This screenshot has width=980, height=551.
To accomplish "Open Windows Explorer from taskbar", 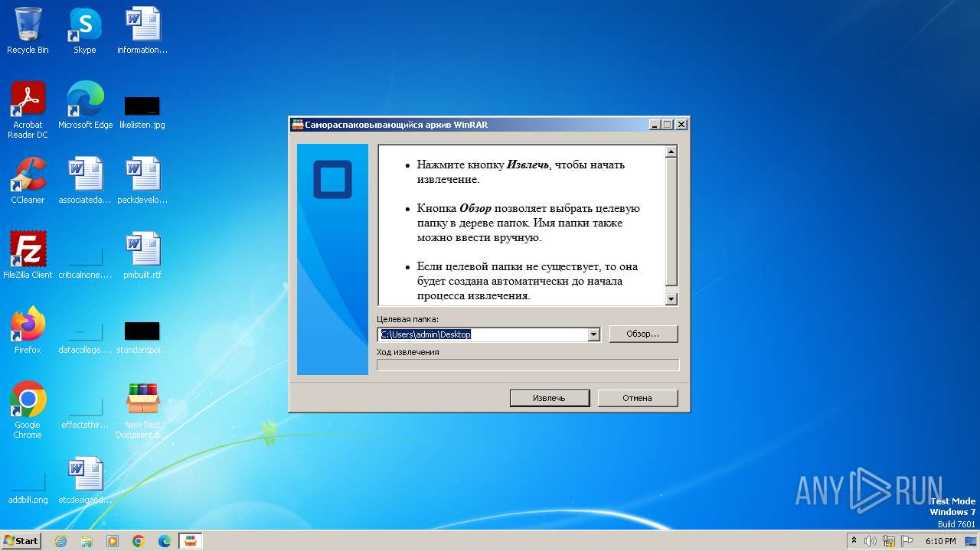I will tap(87, 541).
